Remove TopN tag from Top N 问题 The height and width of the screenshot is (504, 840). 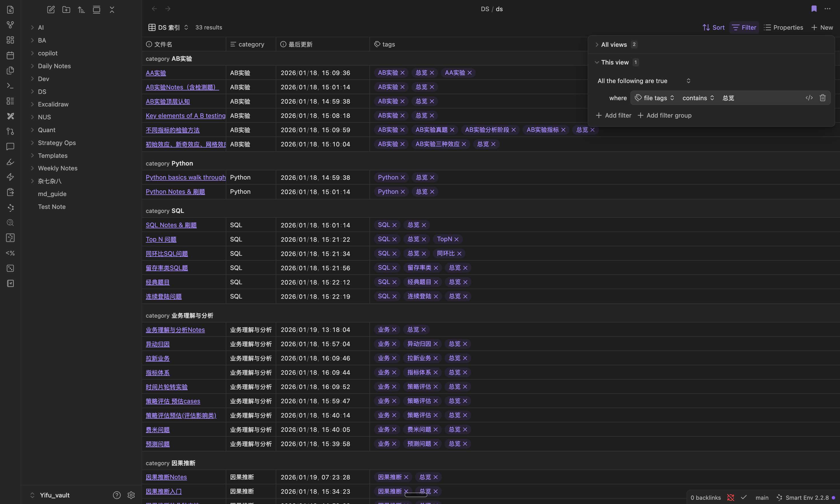[457, 239]
